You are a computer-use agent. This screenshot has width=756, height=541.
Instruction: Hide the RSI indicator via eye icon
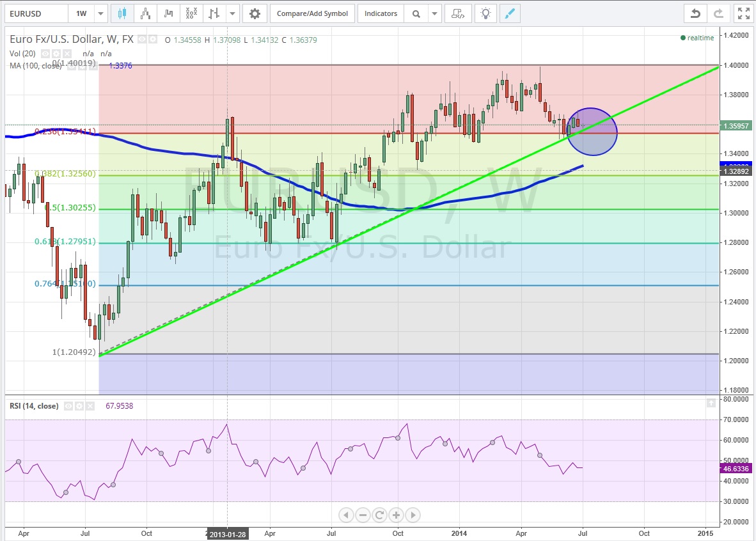(x=68, y=406)
